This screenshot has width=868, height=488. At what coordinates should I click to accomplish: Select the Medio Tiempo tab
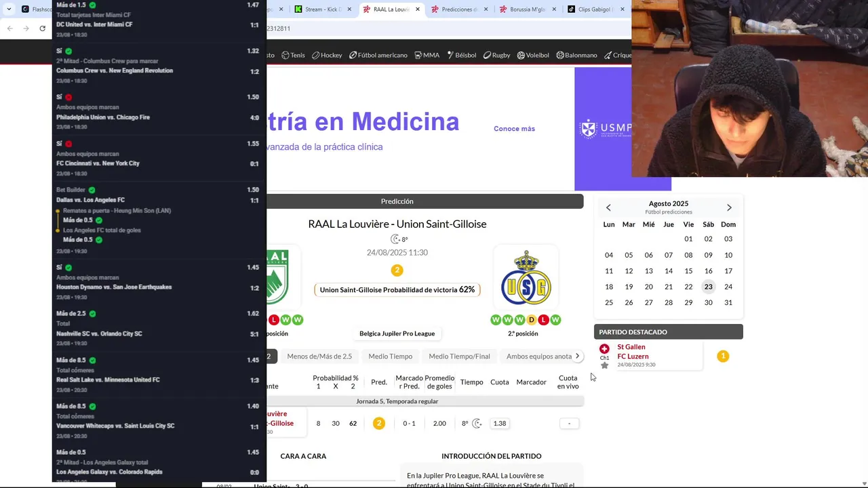click(x=390, y=357)
